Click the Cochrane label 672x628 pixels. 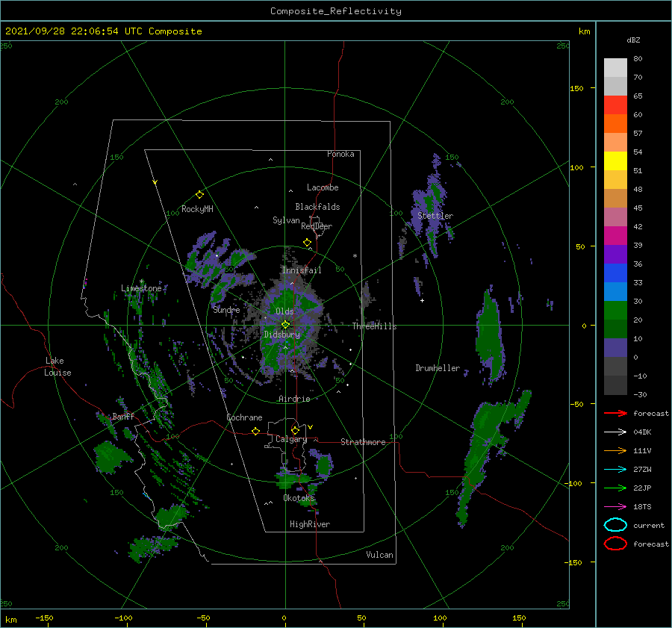(244, 417)
